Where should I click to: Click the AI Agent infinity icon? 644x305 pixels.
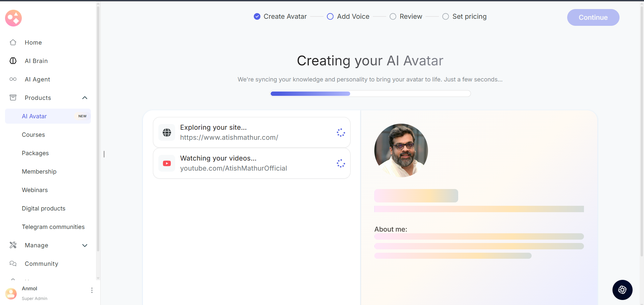click(13, 79)
